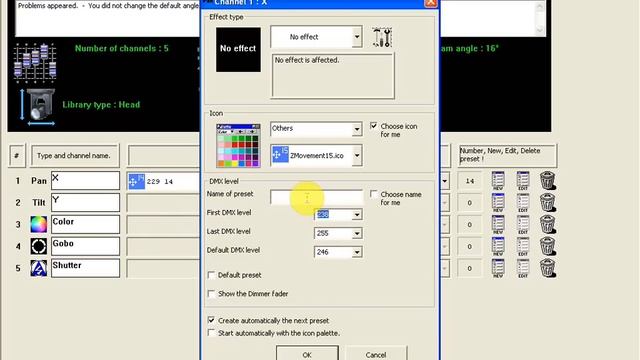Click Cancel in the channel dialog
This screenshot has height=360, width=640.
click(x=376, y=354)
